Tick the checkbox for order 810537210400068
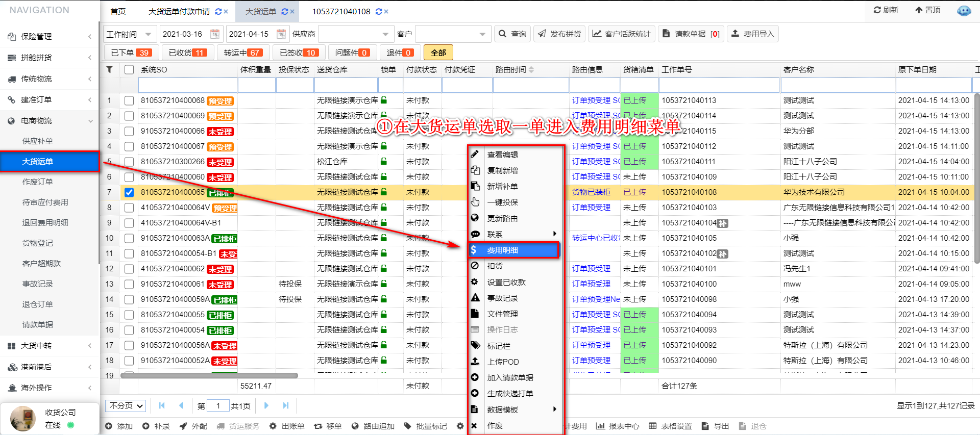This screenshot has width=980, height=435. pos(129,100)
